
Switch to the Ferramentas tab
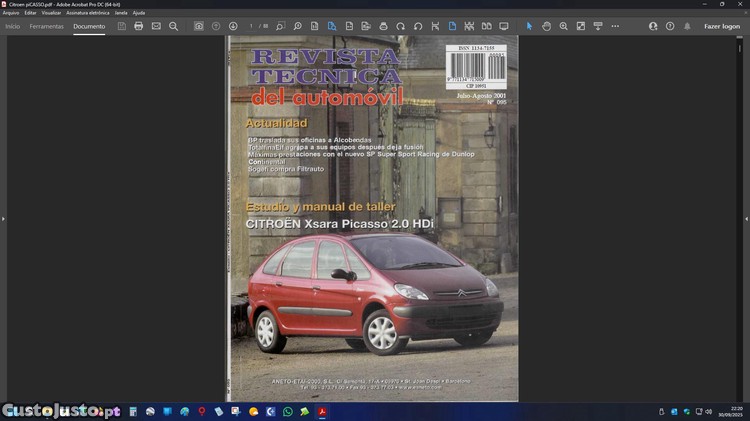(47, 26)
